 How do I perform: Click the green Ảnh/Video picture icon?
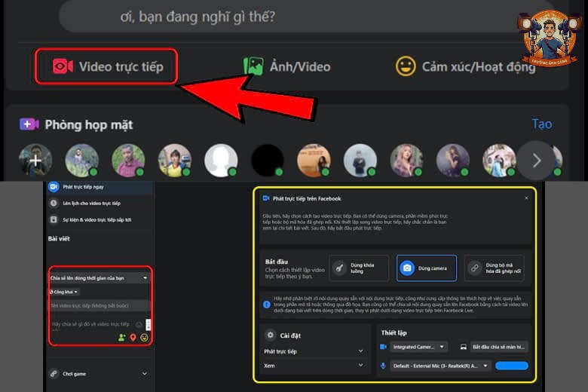pyautogui.click(x=253, y=66)
